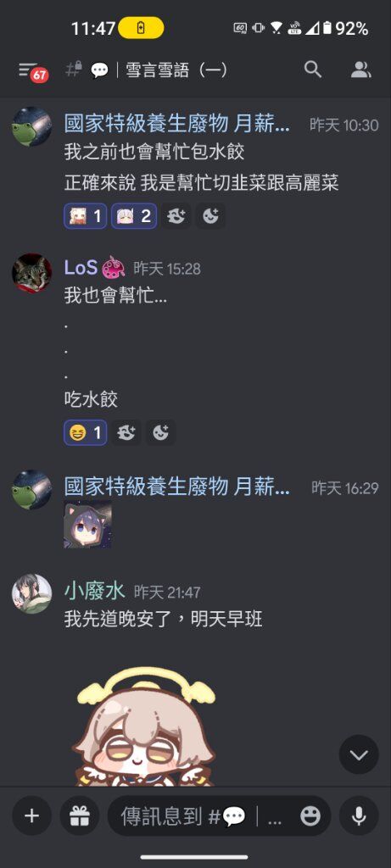
Task: Open LoS user profile by name
Action: pos(81,268)
